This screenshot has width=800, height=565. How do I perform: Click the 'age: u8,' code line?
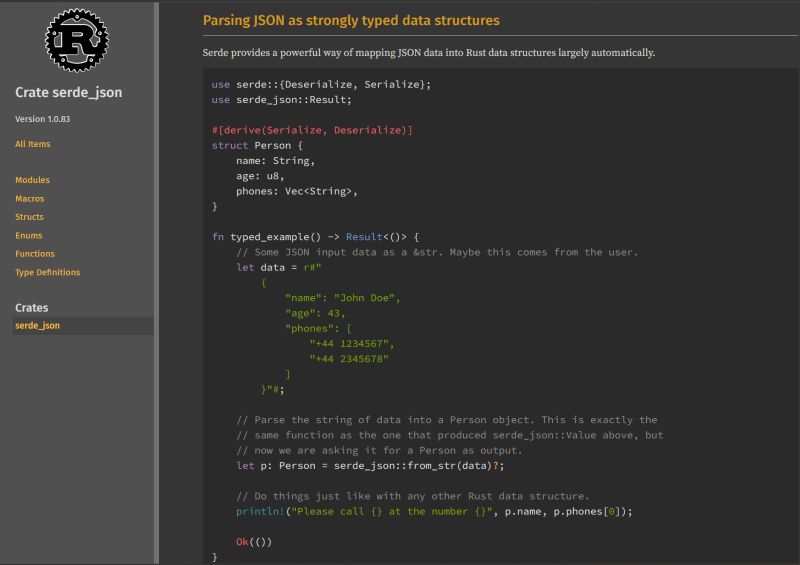click(x=260, y=176)
